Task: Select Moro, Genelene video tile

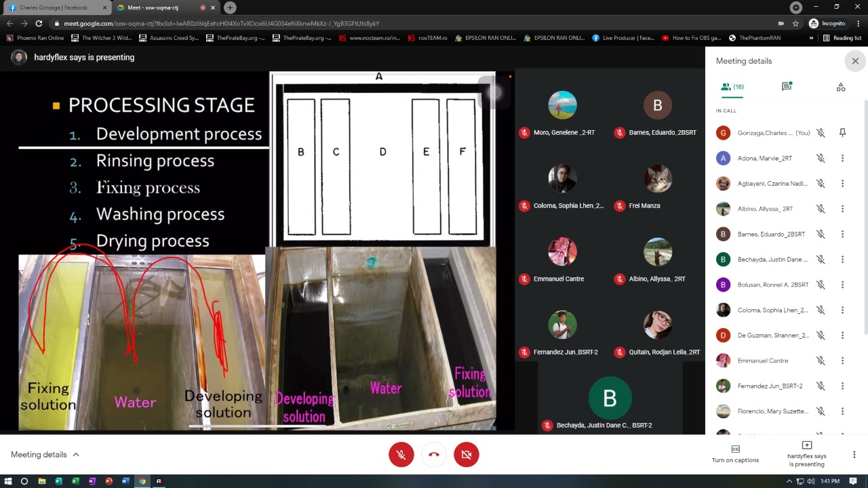Action: pos(562,105)
